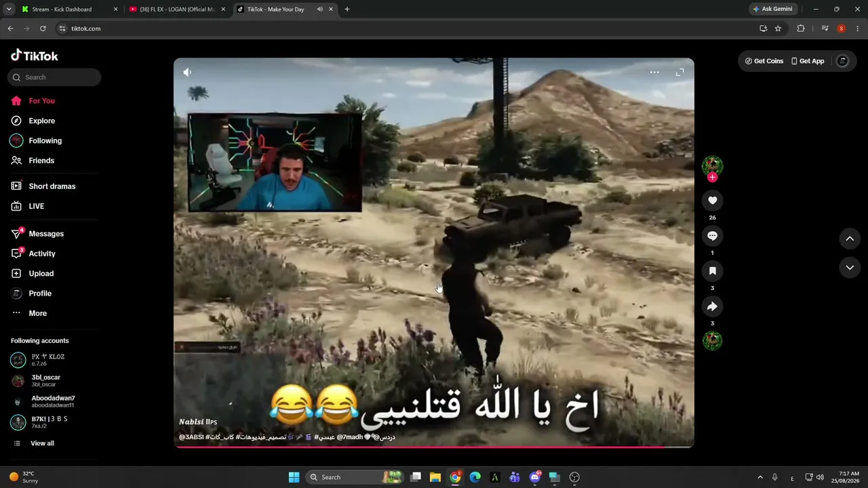Open OBS Studio from the taskbar
868x488 pixels.
click(x=575, y=477)
